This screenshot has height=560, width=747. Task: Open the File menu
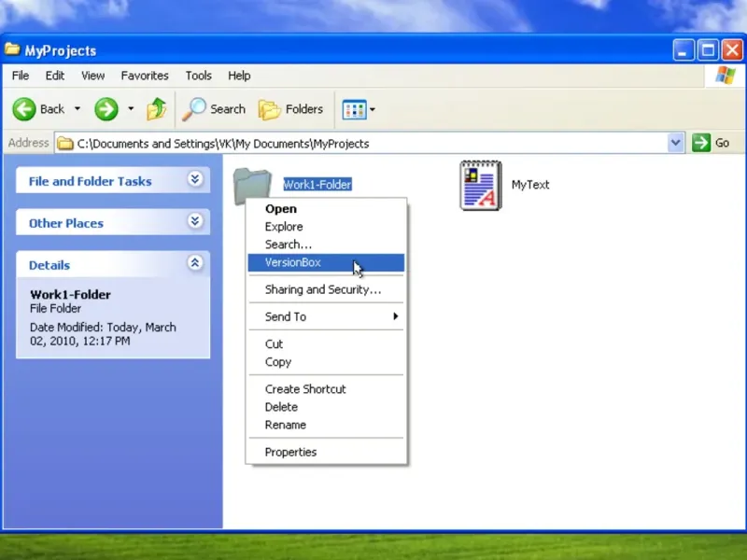(x=21, y=76)
